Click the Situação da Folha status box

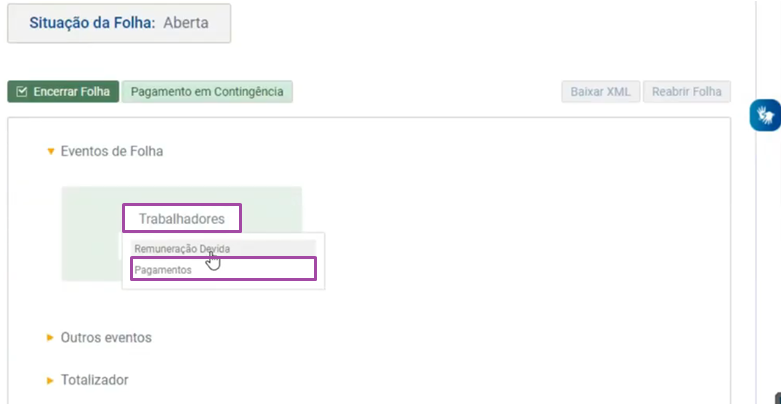coord(119,23)
